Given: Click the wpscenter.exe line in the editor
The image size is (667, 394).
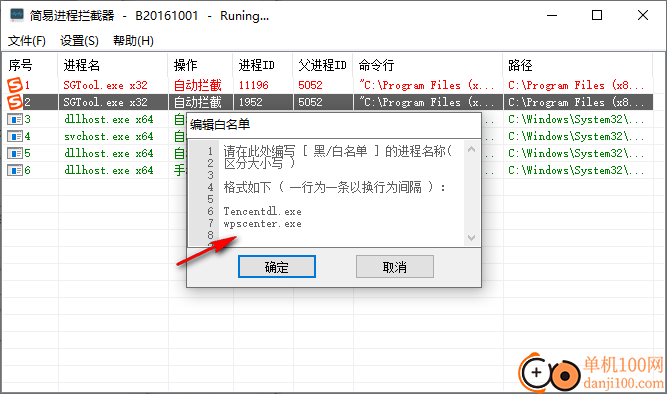Looking at the screenshot, I should (x=262, y=223).
